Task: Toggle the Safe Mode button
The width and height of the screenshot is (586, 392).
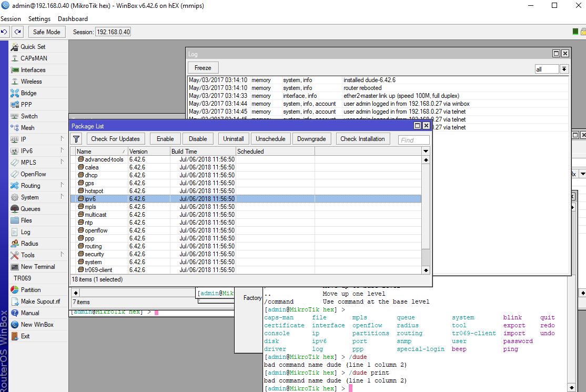Action: click(46, 32)
